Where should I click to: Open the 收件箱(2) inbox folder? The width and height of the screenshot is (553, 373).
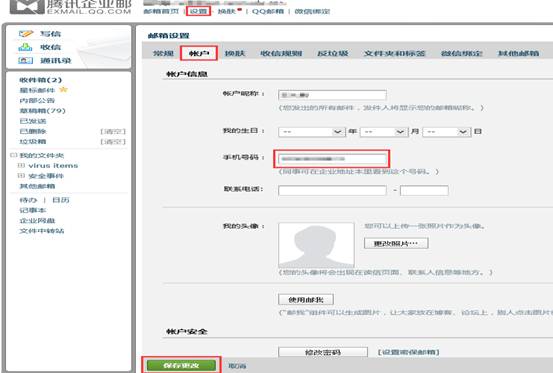pyautogui.click(x=41, y=80)
